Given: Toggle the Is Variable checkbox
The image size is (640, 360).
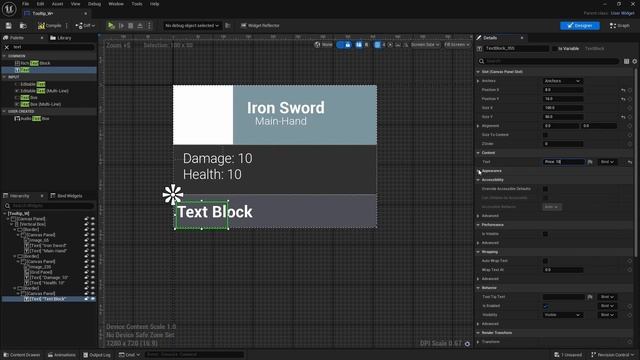Looking at the screenshot, I should 554,49.
